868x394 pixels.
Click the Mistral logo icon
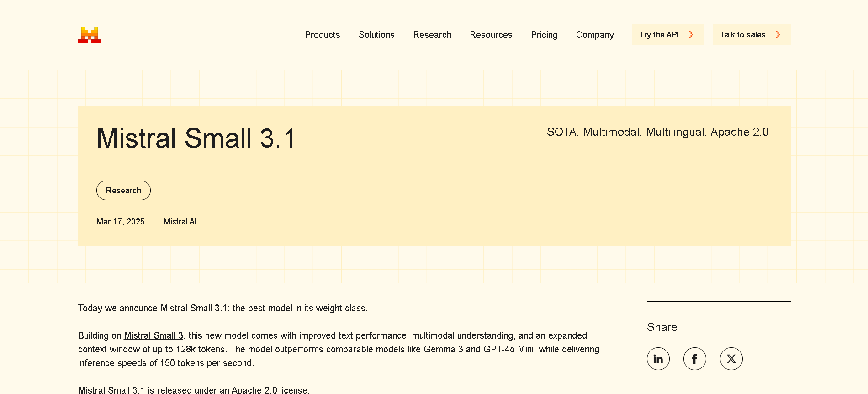click(90, 35)
